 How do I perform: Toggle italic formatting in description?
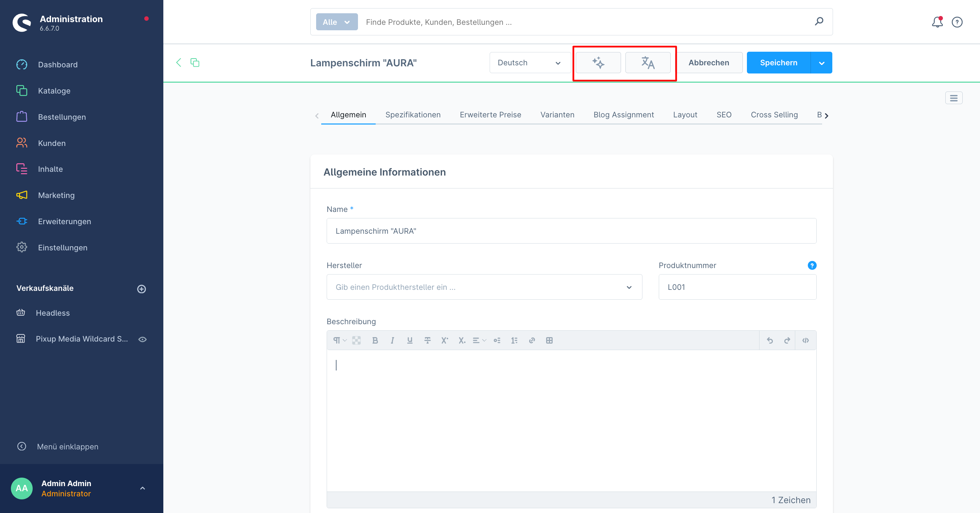click(x=392, y=340)
